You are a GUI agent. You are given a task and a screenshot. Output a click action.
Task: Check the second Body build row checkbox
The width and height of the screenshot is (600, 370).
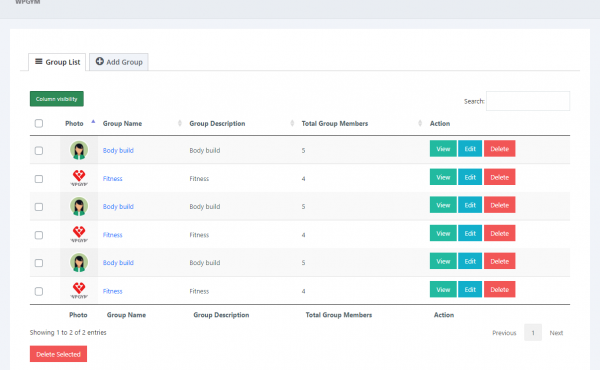[x=39, y=207]
